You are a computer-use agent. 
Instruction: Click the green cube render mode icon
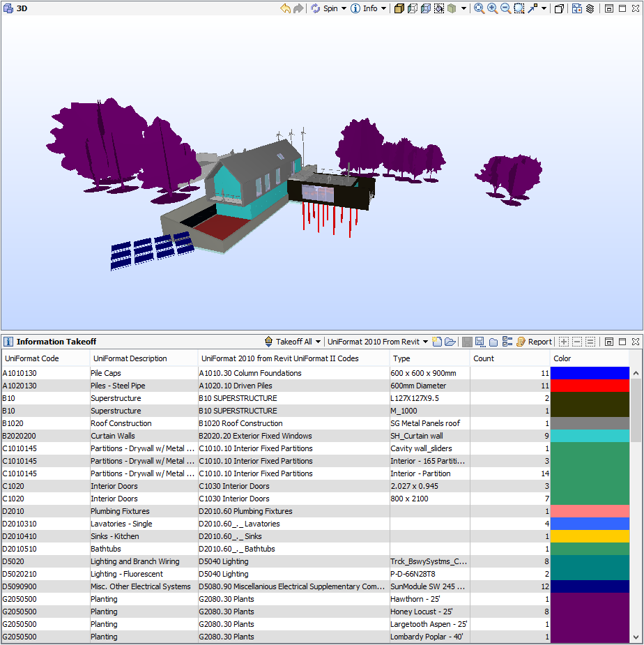452,8
